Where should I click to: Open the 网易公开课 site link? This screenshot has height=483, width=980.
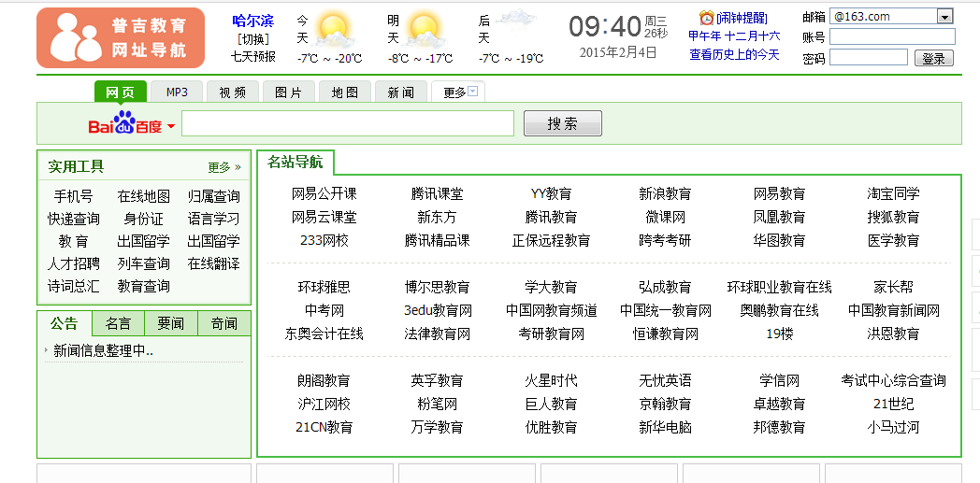coord(324,194)
